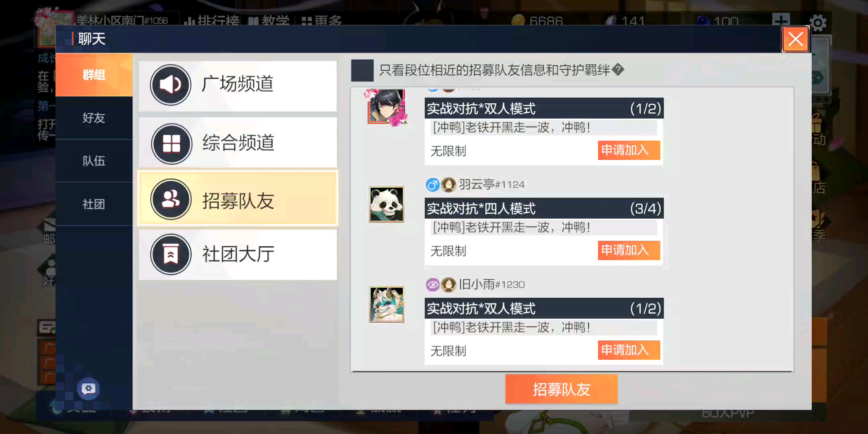Click the male gender icon beside 羽云亭
This screenshot has height=434, width=868.
[432, 185]
